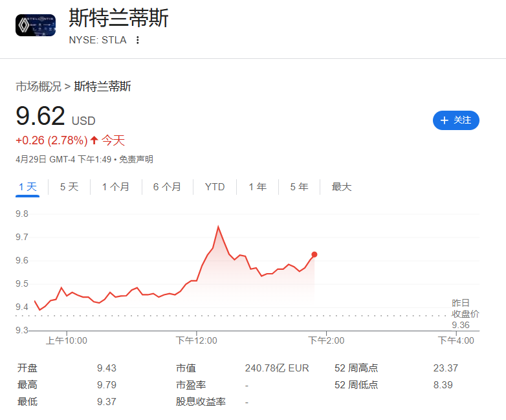Click the 斯特兰蒂斯 page title
Viewport: 506px width, 420px height.
(x=118, y=18)
